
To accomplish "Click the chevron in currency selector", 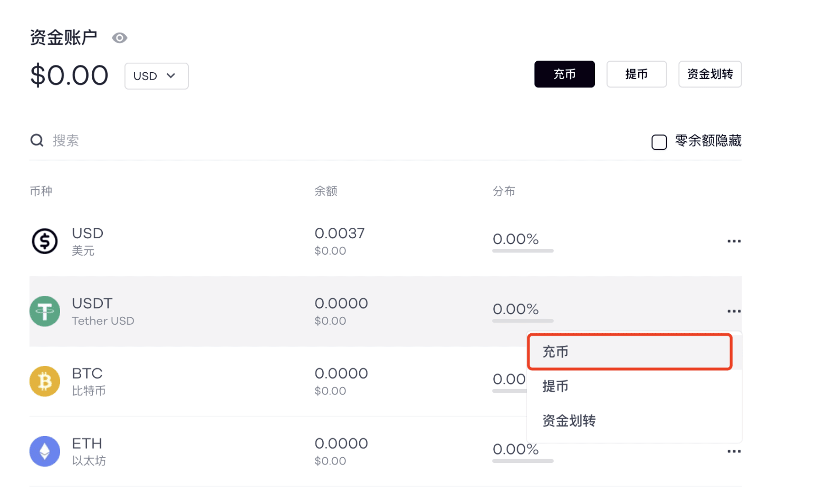I will (171, 75).
